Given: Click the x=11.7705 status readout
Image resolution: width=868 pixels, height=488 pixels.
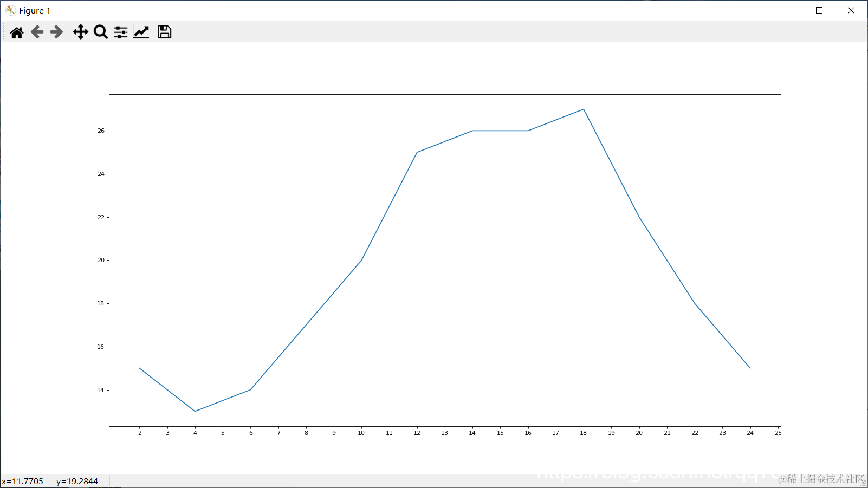Looking at the screenshot, I should (x=22, y=481).
